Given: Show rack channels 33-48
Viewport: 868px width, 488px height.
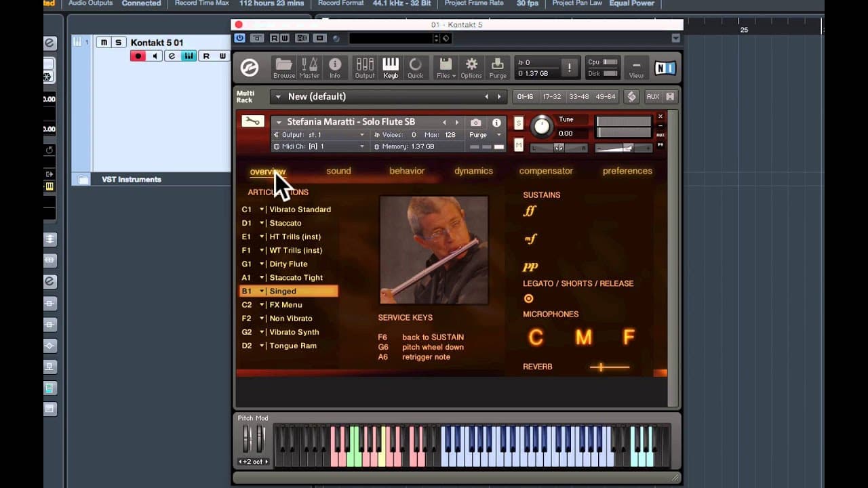Looking at the screenshot, I should pyautogui.click(x=578, y=97).
